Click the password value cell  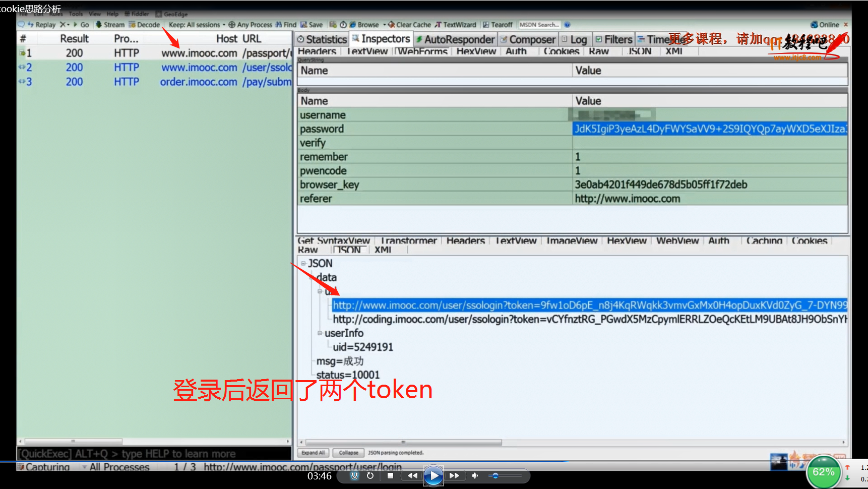click(x=710, y=129)
